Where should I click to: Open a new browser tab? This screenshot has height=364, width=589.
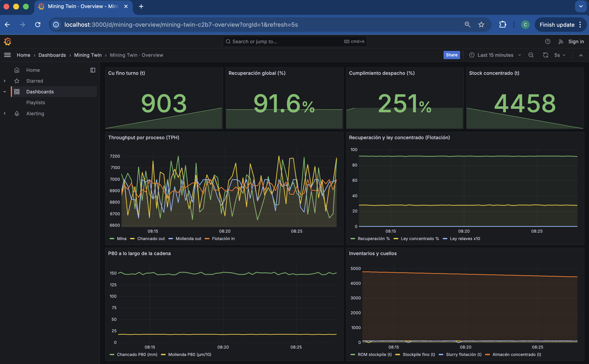141,7
